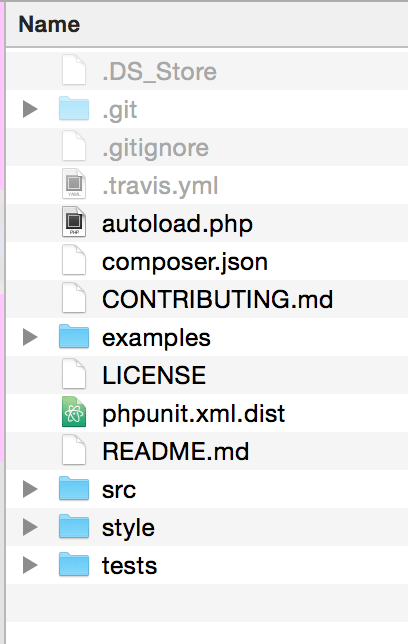Select the composer.json file name
408x644 pixels.
pyautogui.click(x=185, y=262)
